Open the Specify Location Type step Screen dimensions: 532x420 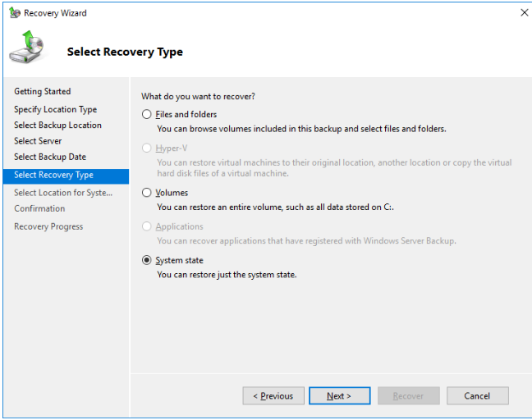coord(55,109)
